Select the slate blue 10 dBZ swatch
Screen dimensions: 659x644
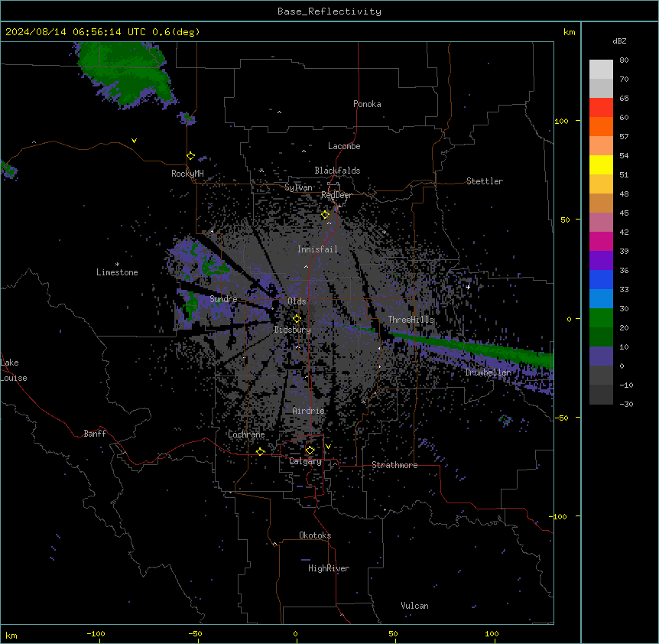pos(601,356)
